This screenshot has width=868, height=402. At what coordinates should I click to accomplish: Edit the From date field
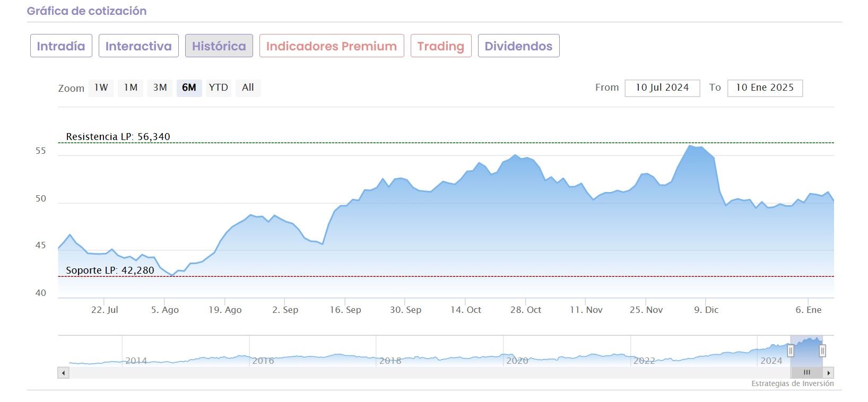[x=662, y=88]
